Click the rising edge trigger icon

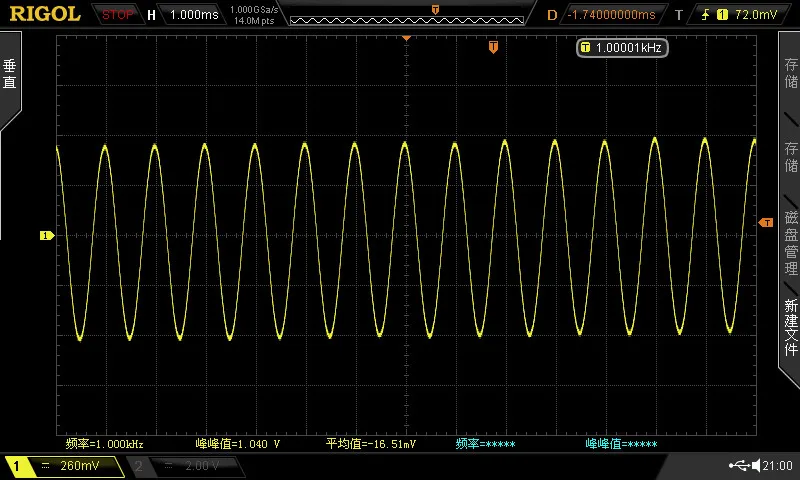coord(705,15)
